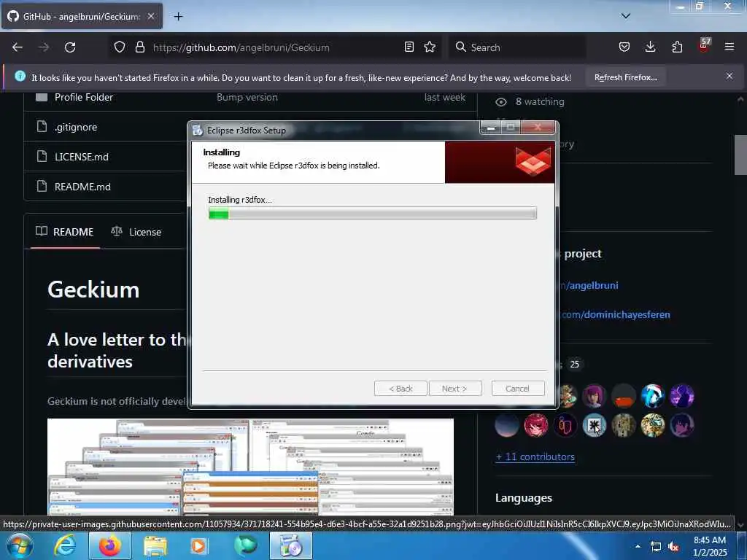Select the GitHub angelbruni/Geckium tab
Viewport: 747px width, 560px height.
click(82, 16)
